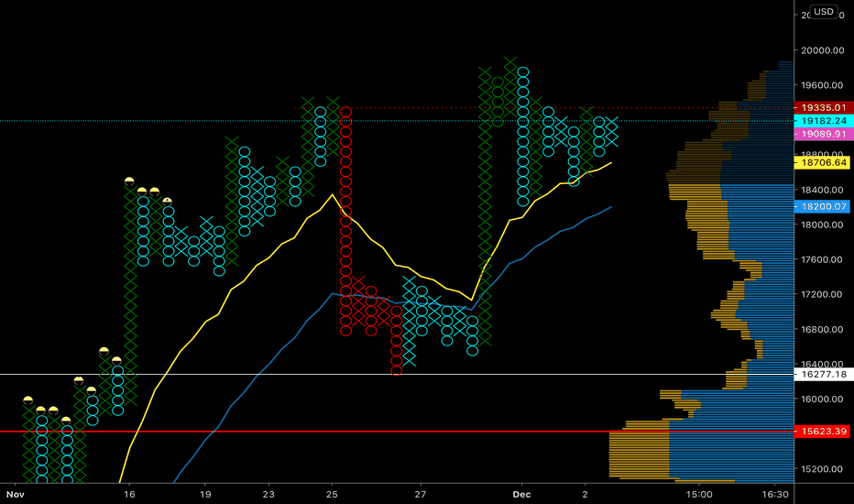The height and width of the screenshot is (504, 854).
Task: Click the 2 date label after Dec
Action: pos(585,494)
